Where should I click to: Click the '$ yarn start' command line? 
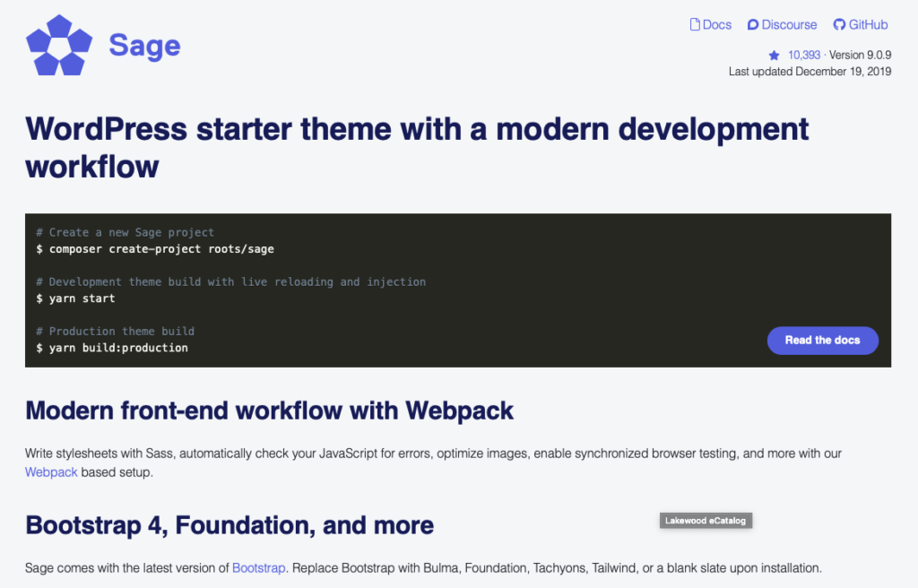coord(75,298)
